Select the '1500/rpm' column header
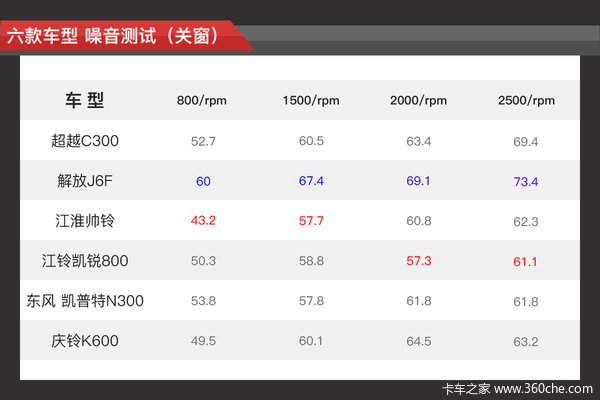The width and height of the screenshot is (600, 400). 311,101
